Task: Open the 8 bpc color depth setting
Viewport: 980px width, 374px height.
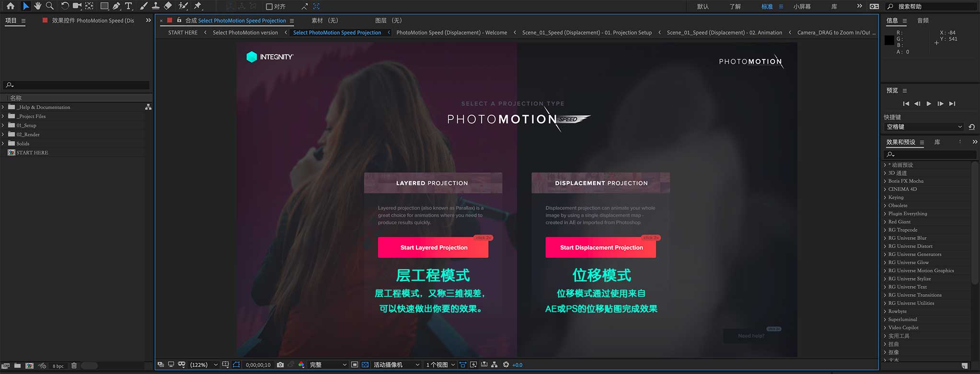Action: pos(58,366)
